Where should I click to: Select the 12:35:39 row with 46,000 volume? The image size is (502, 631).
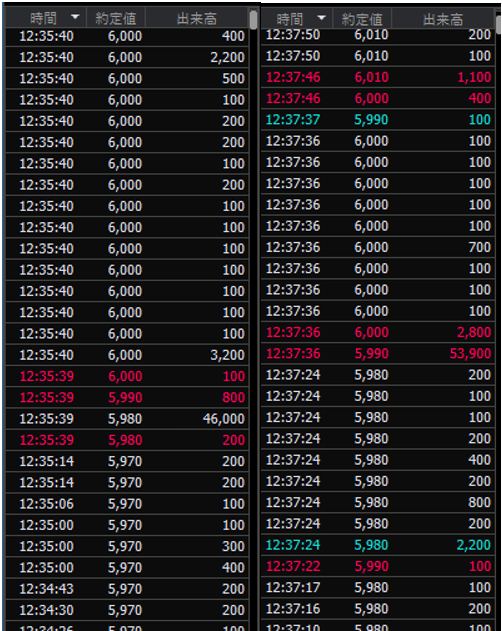pyautogui.click(x=127, y=419)
